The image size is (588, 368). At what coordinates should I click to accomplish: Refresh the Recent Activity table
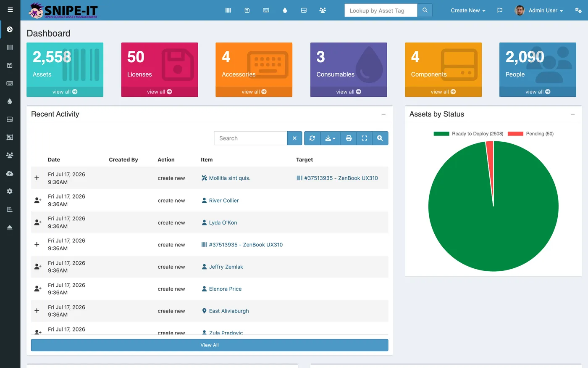point(312,138)
